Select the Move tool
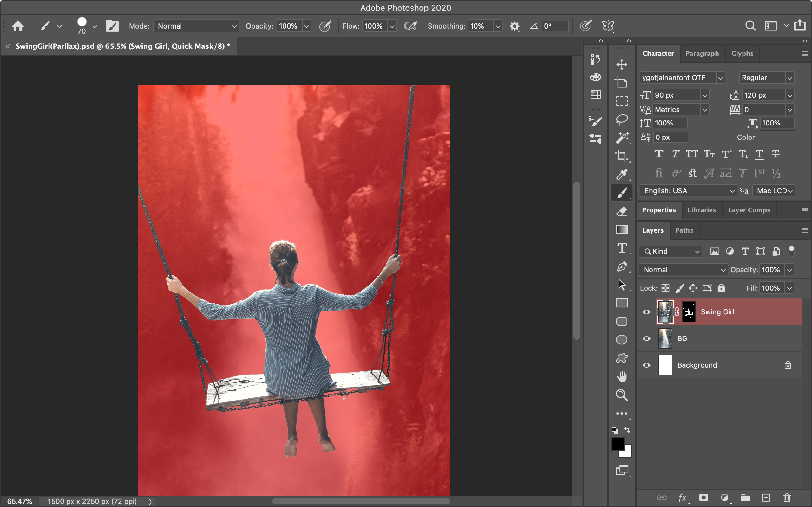The image size is (812, 507). [x=622, y=64]
